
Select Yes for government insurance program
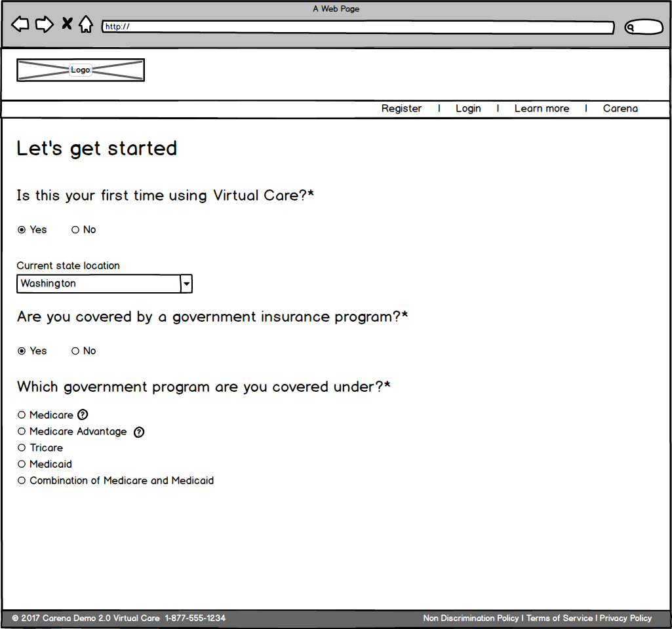[x=32, y=351]
